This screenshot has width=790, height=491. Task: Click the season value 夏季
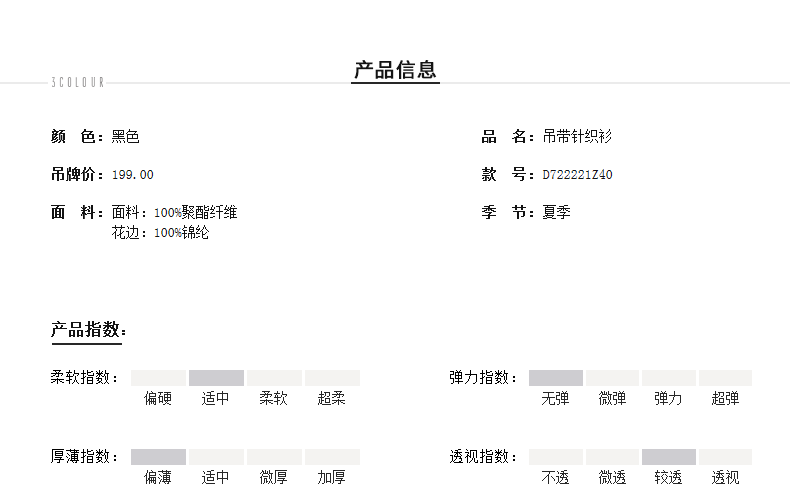tap(556, 213)
